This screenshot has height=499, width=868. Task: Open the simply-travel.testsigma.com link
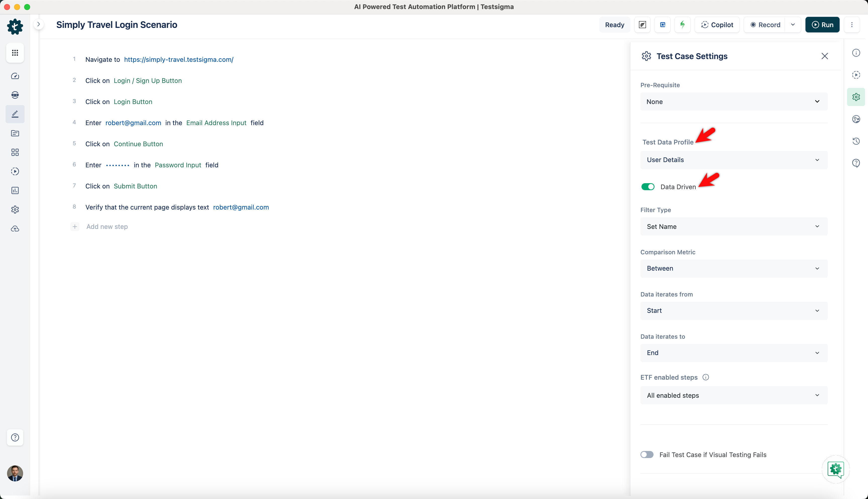tap(179, 59)
